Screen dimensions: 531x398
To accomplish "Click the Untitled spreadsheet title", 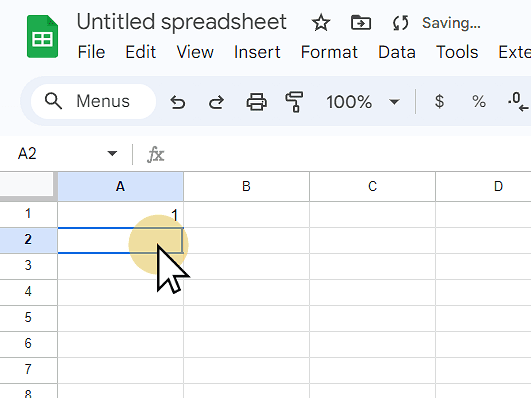I will [182, 22].
